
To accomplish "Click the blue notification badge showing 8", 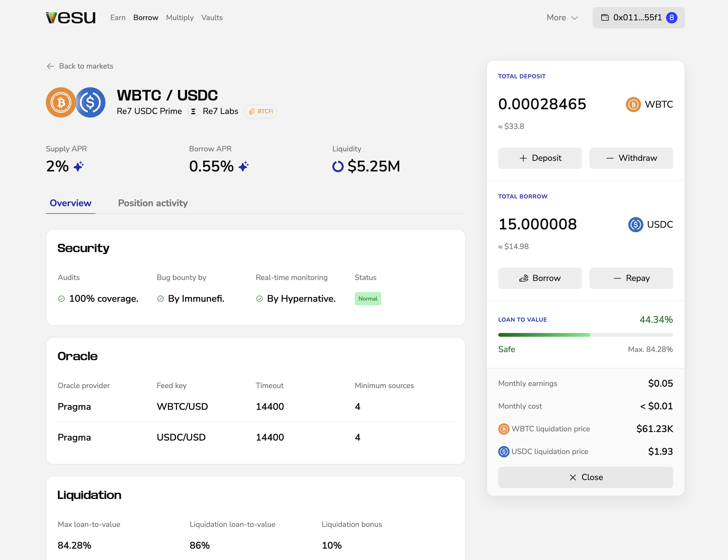I will [x=671, y=18].
